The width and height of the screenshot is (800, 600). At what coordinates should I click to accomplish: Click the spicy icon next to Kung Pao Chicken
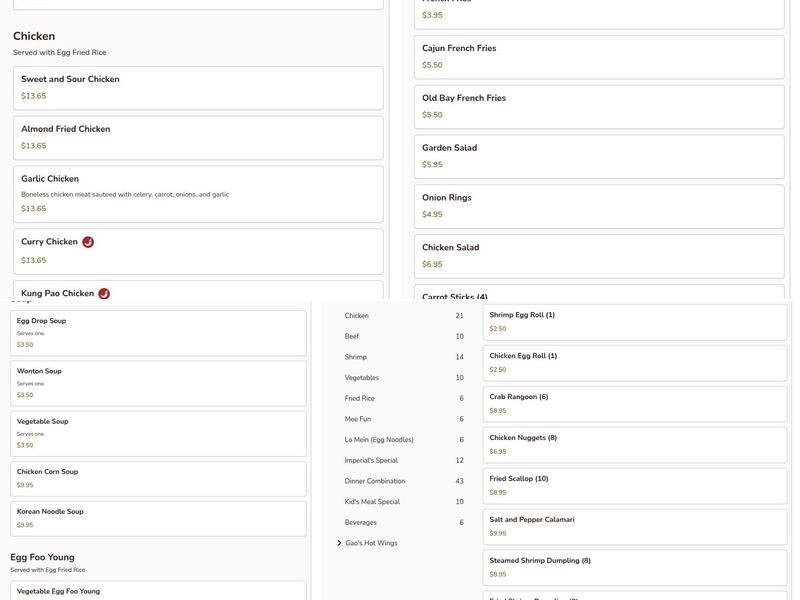(x=104, y=294)
